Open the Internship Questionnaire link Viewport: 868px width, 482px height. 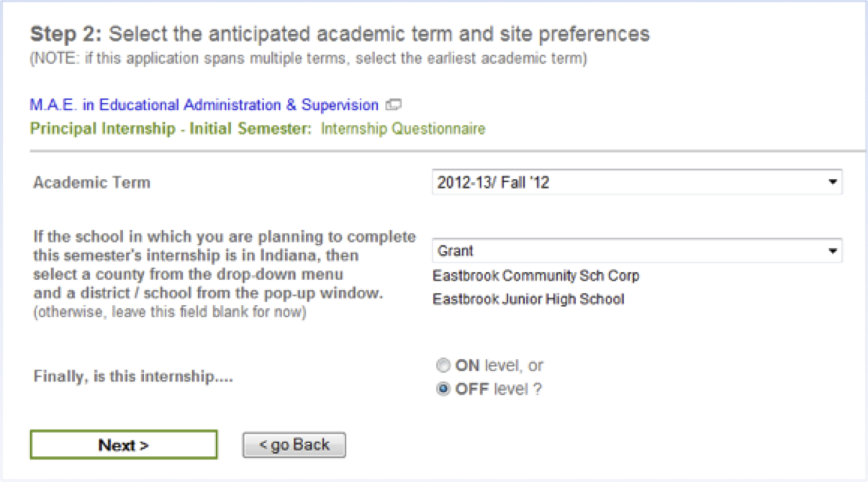point(403,129)
